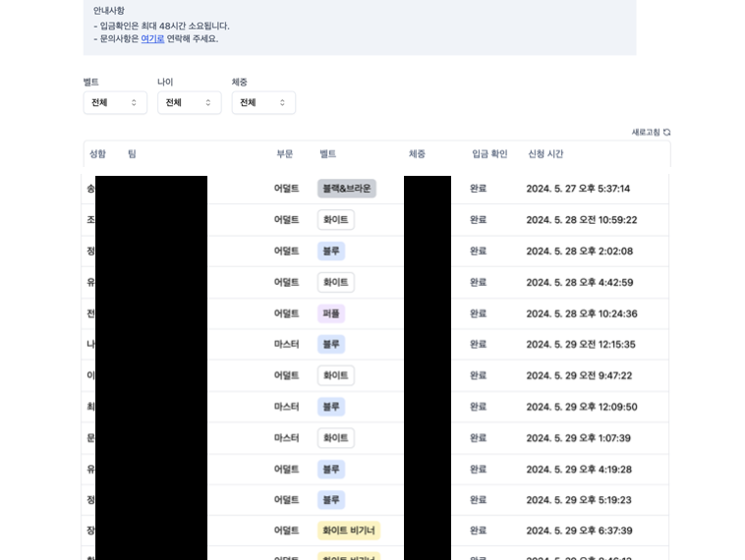This screenshot has height=560, width=745.
Task: Click the 블랙&브라운 belt badge
Action: click(x=347, y=189)
